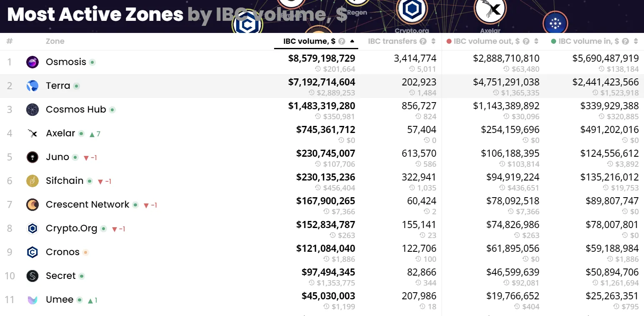Click Osmosis volume $8,579,198,729

322,58
